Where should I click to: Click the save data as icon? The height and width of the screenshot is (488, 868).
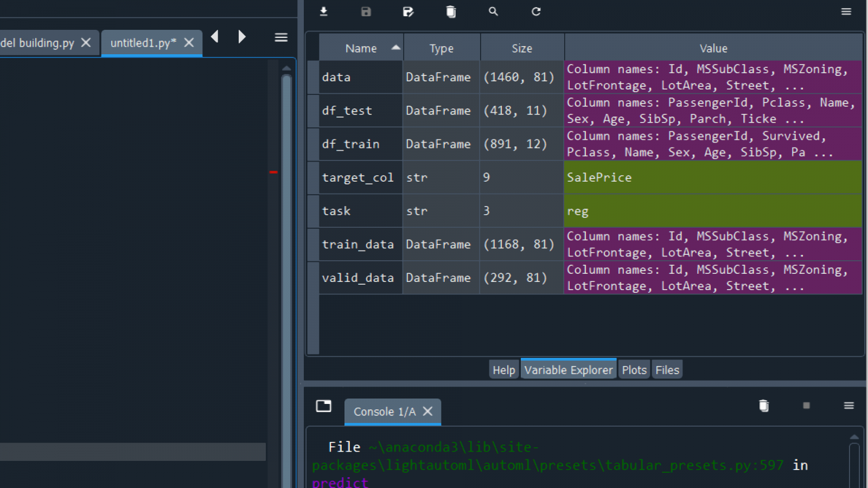[409, 11]
